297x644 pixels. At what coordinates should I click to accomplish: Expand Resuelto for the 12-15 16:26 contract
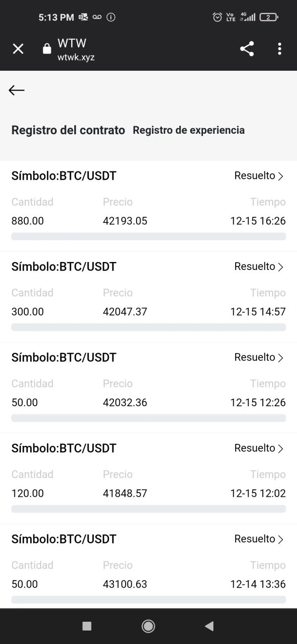tap(258, 176)
